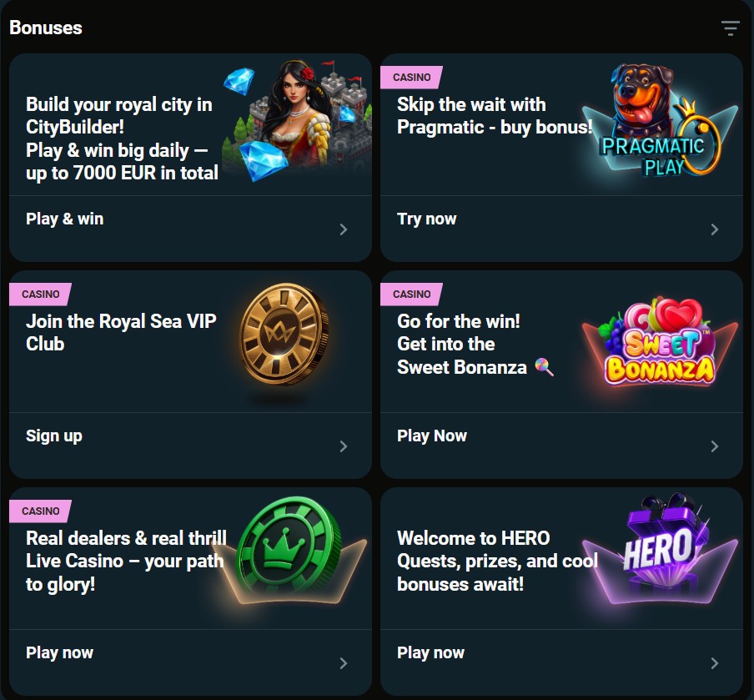Open the bonuses filter icon
The height and width of the screenshot is (700, 754).
coord(730,28)
